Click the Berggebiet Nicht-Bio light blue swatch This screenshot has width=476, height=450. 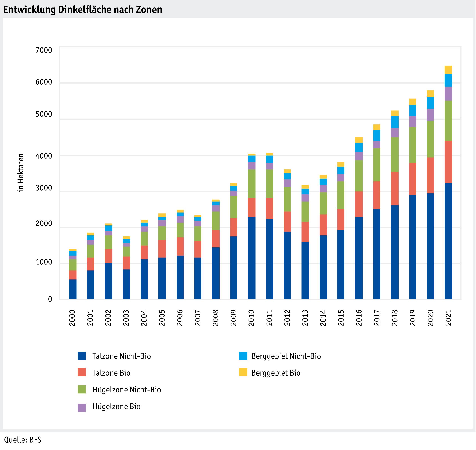(243, 356)
